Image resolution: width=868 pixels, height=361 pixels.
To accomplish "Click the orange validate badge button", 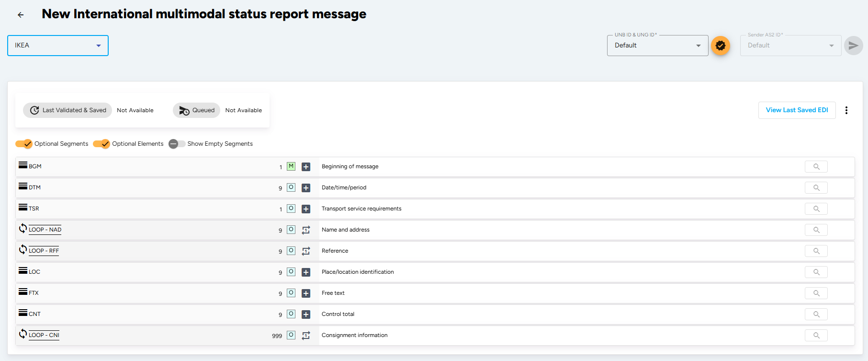I will pos(720,46).
